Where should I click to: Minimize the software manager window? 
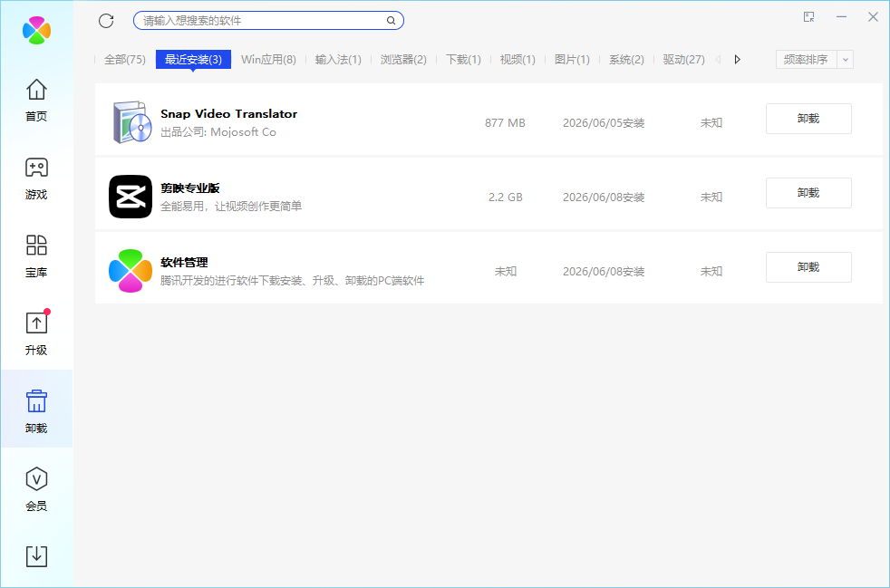coord(841,17)
